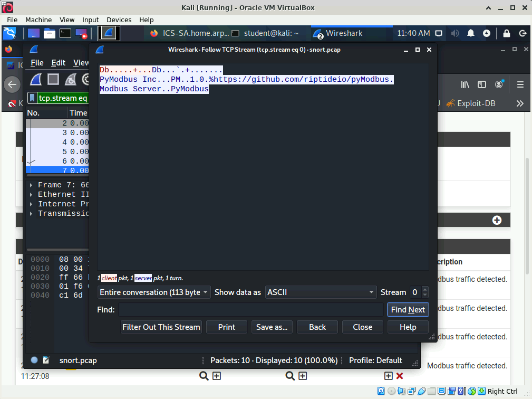Screen dimensions: 532x399
Task: Decrease the Stream number with down arrow
Action: [425, 296]
